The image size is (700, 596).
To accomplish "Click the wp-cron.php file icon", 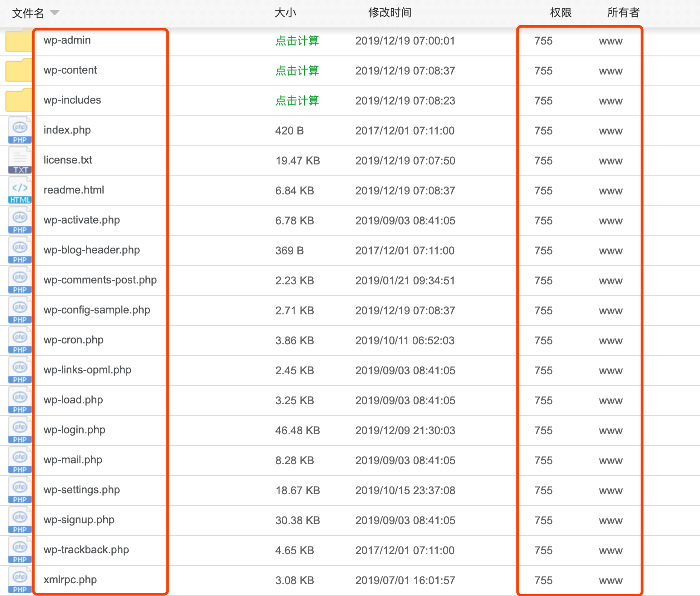I will (x=20, y=341).
